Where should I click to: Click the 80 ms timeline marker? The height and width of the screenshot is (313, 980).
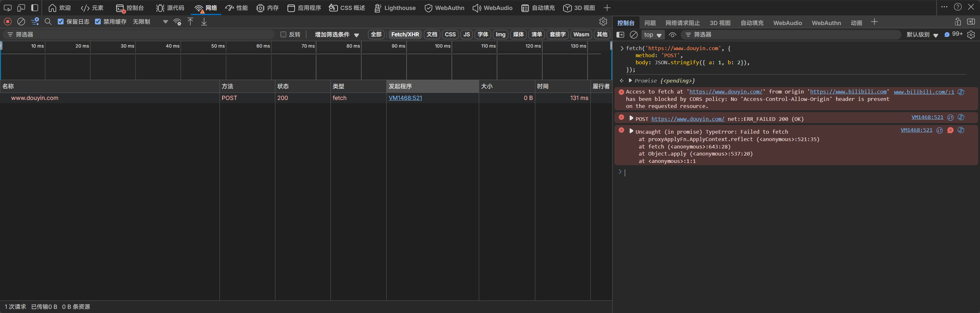[353, 46]
